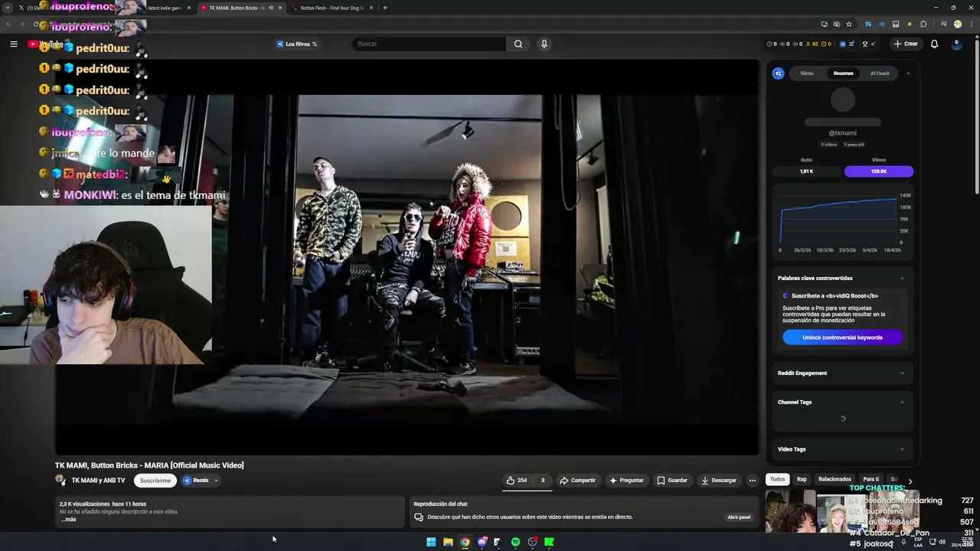Open TK MAMI y ANB TV channel avatar

(60, 481)
